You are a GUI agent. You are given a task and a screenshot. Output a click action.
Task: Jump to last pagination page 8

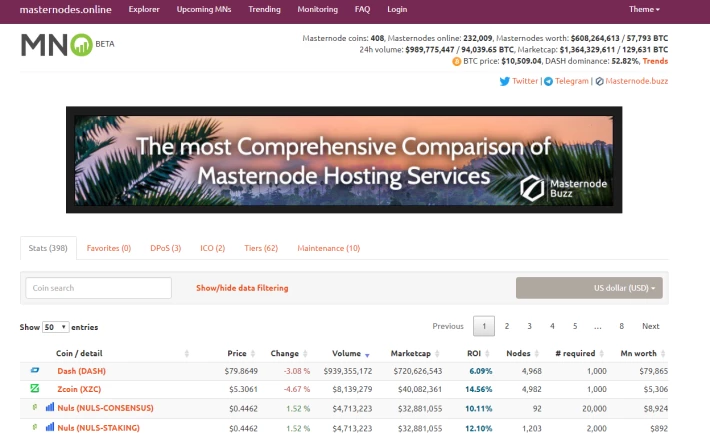[x=622, y=326]
